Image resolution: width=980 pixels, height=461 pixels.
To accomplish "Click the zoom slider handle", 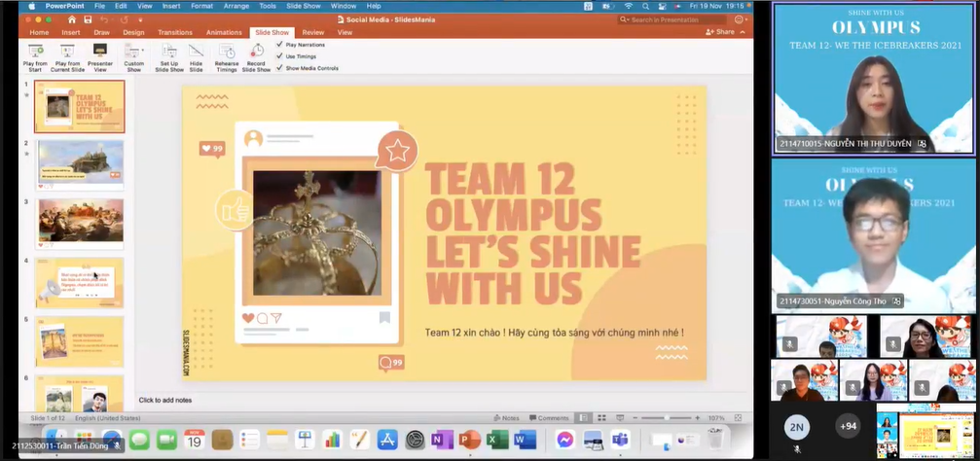I will tap(667, 418).
